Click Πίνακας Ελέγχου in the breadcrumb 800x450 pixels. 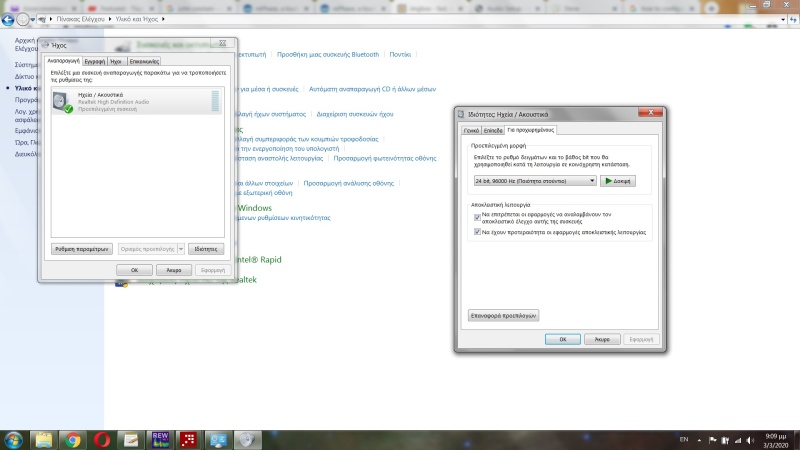[x=81, y=19]
